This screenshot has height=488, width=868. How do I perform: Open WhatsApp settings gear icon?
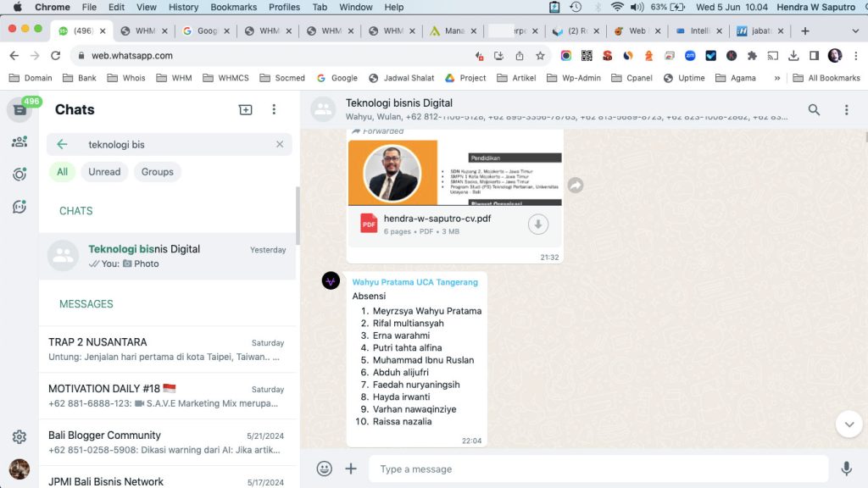19,437
